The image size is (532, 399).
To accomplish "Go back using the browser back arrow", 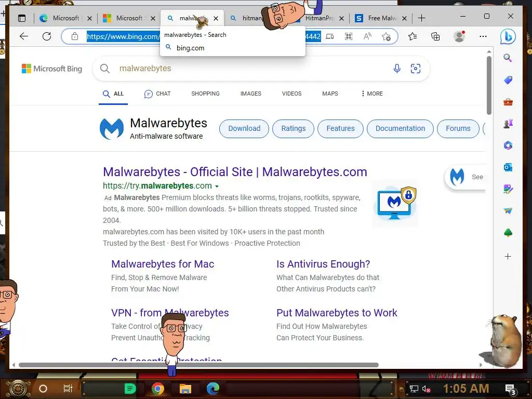I will (24, 36).
